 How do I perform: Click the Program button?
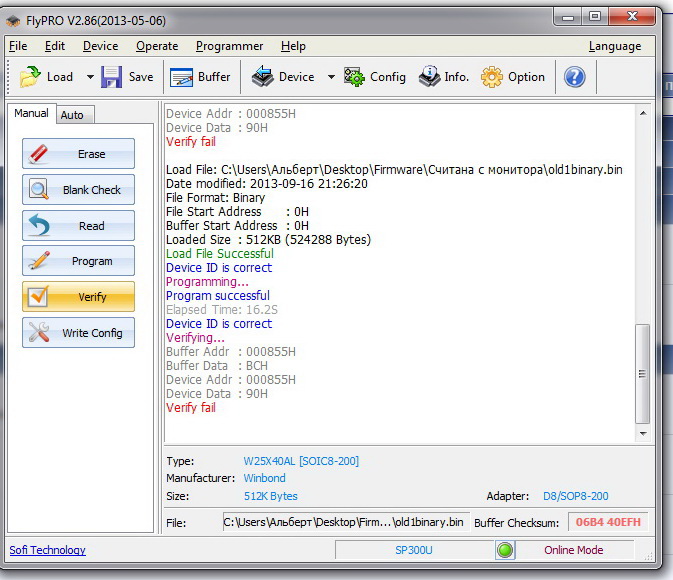click(78, 261)
